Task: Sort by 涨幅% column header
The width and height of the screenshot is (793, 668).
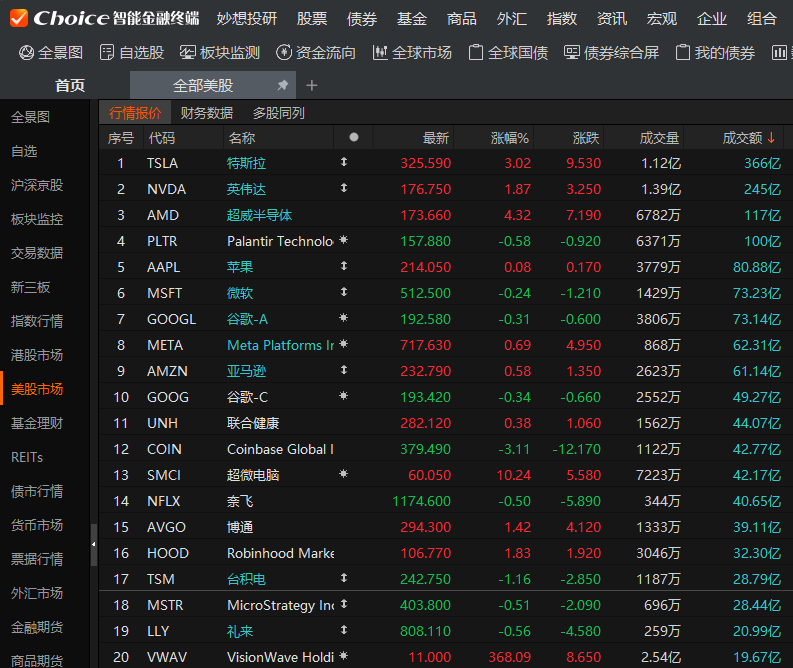Action: (510, 138)
